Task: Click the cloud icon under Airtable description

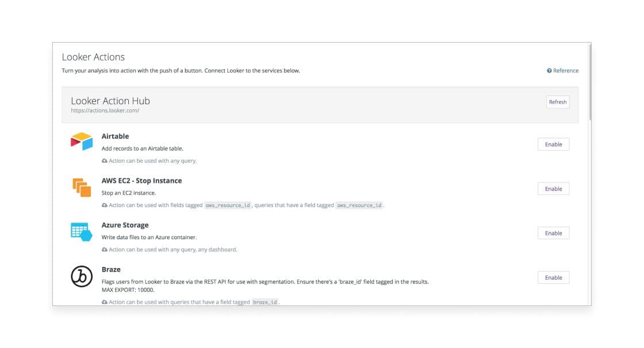Action: (x=105, y=161)
